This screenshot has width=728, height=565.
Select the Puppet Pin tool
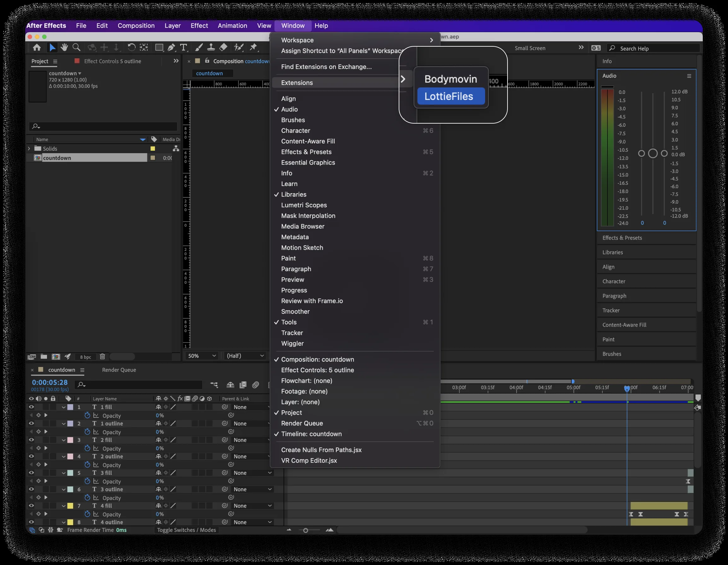[x=254, y=48]
